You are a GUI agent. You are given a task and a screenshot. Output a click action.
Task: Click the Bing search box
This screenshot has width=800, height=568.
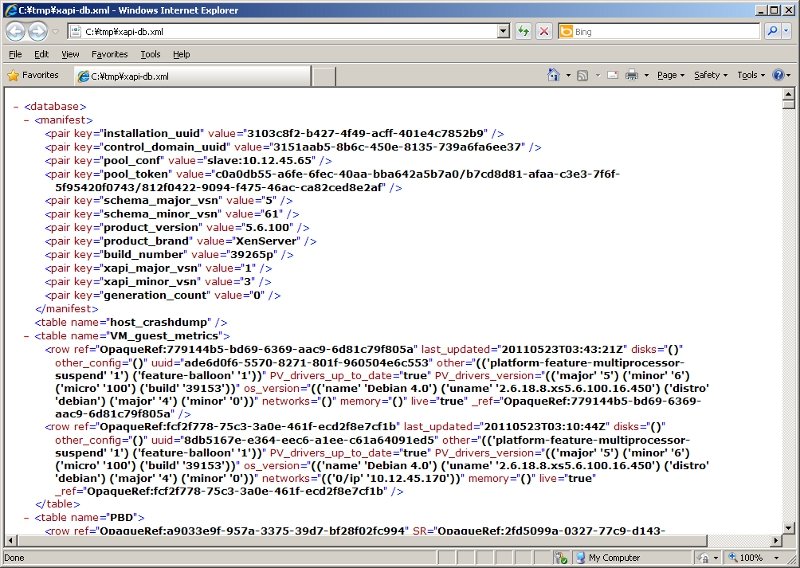coord(658,32)
